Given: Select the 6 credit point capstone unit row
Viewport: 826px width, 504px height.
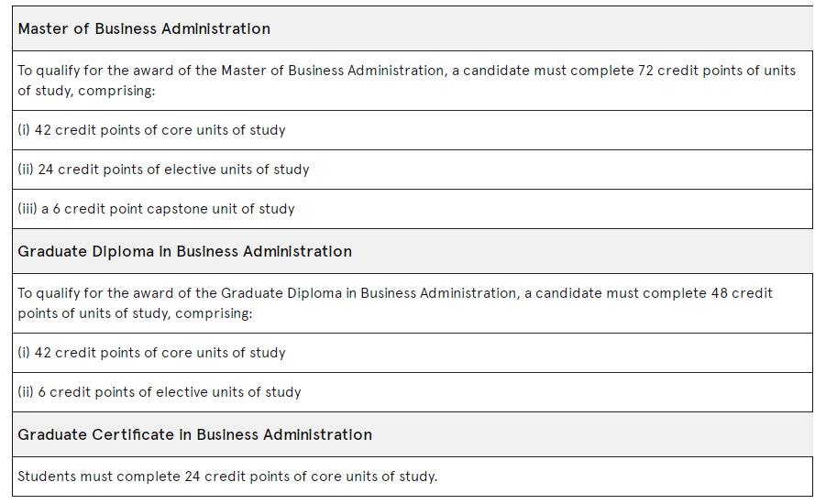Looking at the screenshot, I should (x=413, y=209).
